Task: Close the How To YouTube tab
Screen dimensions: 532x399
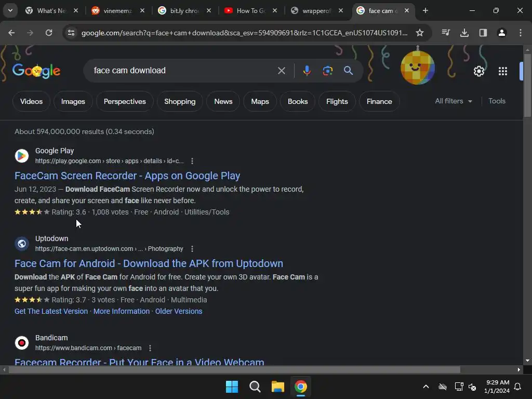Action: (x=275, y=10)
